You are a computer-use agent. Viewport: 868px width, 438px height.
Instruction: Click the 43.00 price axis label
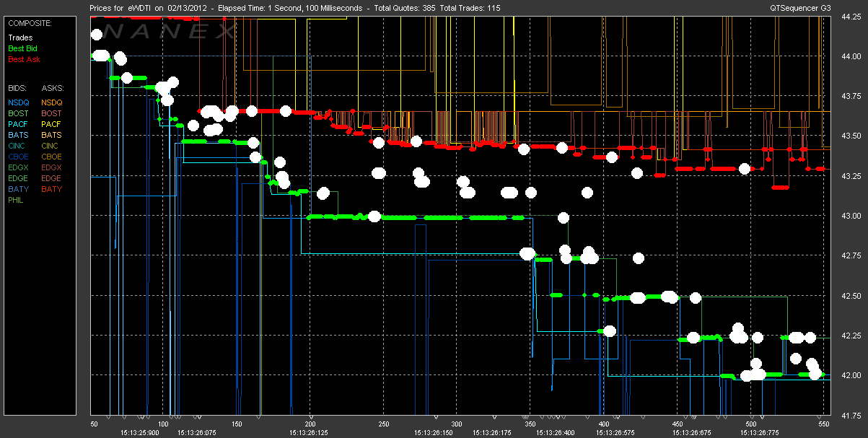point(851,216)
